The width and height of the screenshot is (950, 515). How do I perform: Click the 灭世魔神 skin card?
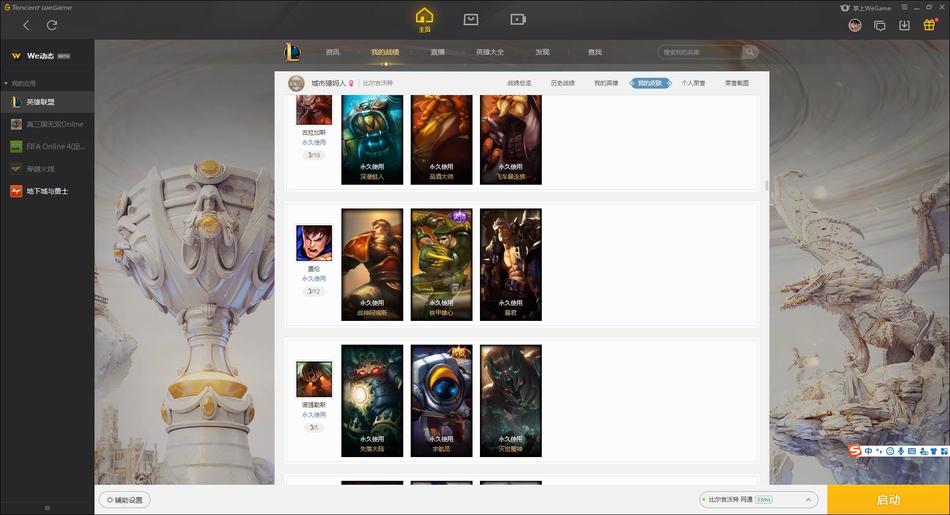coord(511,400)
